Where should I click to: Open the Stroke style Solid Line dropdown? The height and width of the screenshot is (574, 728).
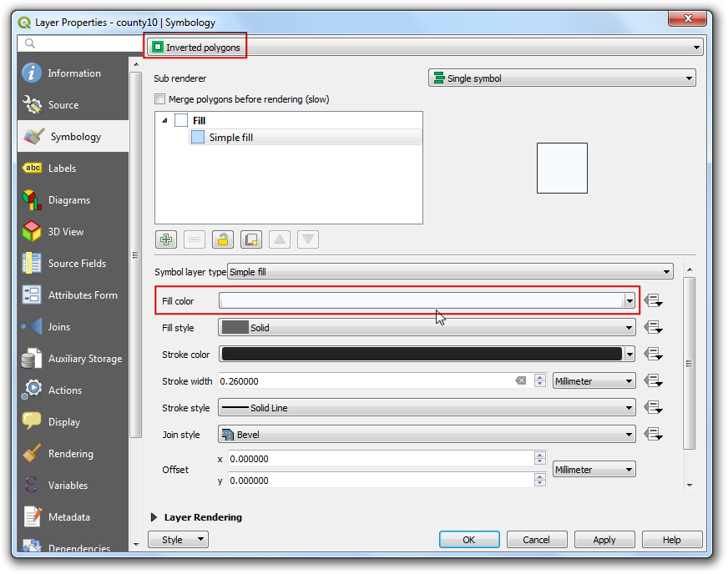[x=426, y=408]
